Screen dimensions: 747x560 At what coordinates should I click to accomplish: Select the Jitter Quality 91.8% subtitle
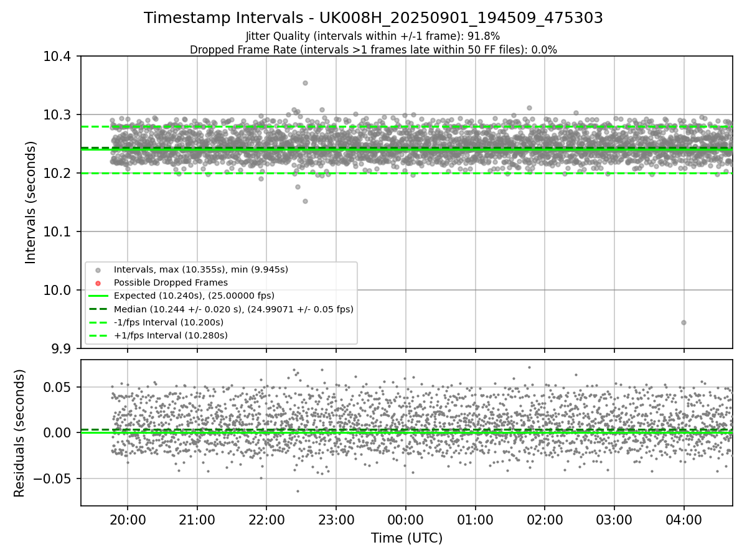click(x=373, y=36)
